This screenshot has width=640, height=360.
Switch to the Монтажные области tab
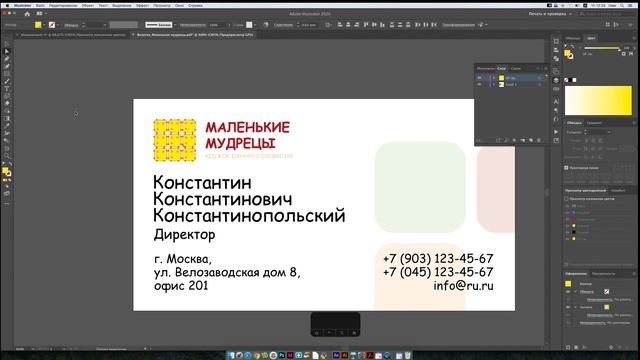485,69
